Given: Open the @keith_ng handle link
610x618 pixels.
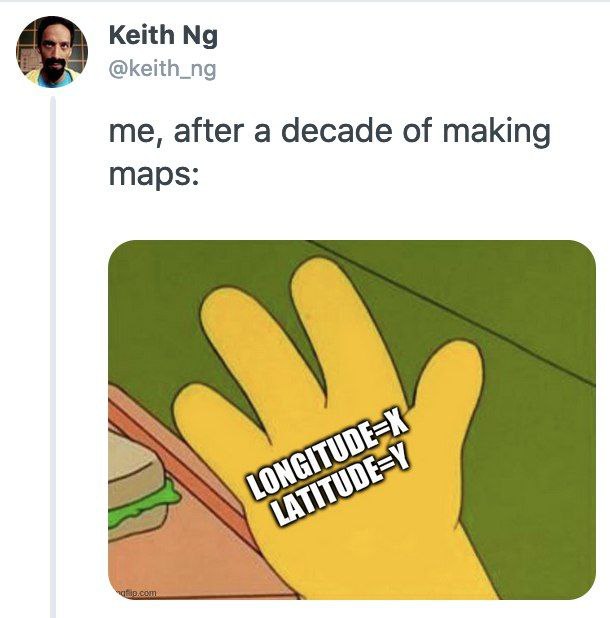Looking at the screenshot, I should point(162,69).
